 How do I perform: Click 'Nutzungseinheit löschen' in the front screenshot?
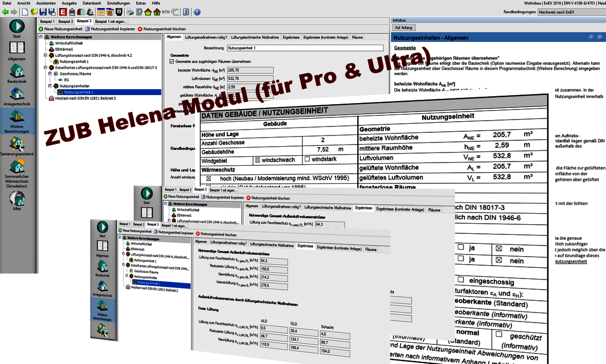coord(216,234)
